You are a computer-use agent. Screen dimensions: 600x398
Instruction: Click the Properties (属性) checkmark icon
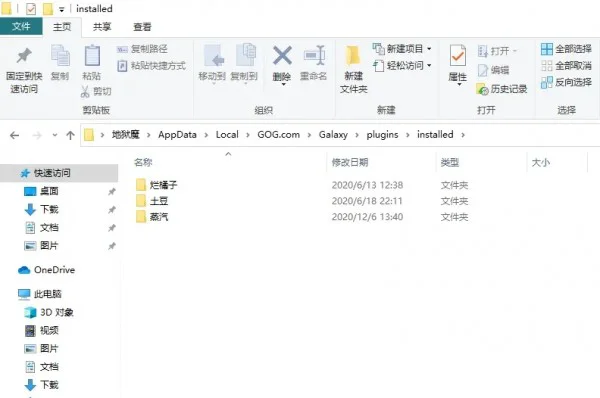tap(458, 57)
